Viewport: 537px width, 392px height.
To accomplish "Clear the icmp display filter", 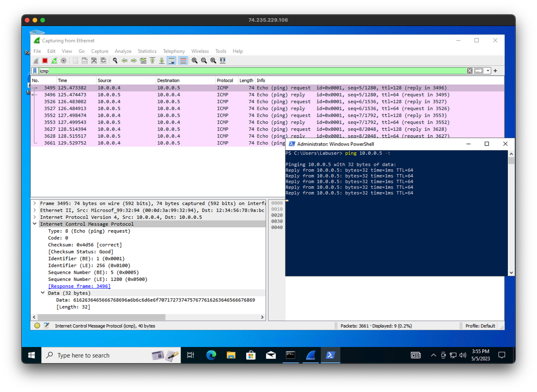I will pos(470,70).
